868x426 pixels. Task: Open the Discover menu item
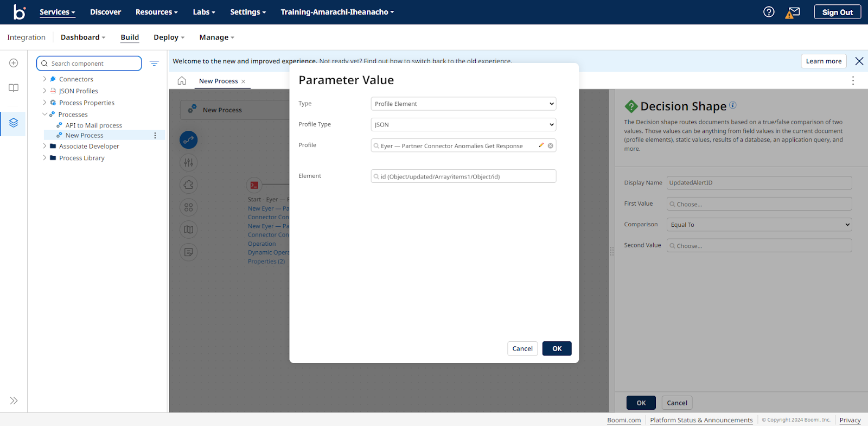click(105, 12)
